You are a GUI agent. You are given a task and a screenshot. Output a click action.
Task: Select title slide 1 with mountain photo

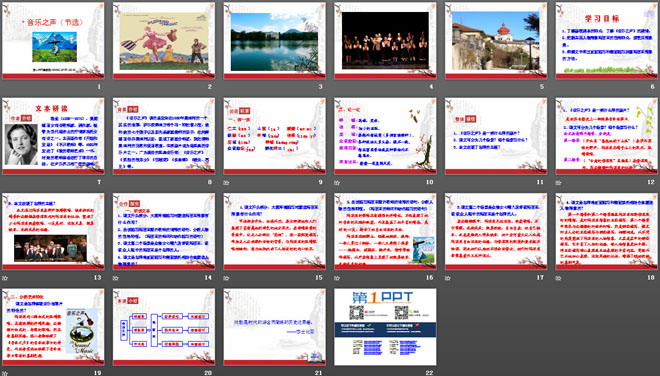[x=53, y=41]
